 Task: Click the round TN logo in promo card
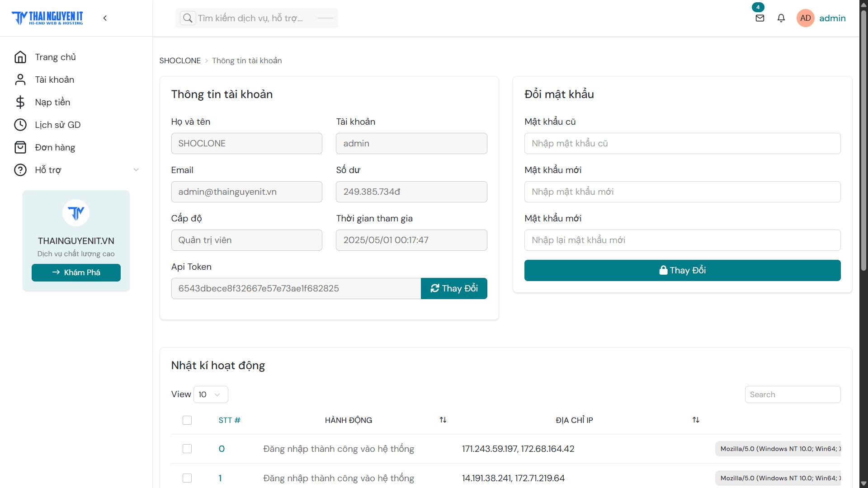(x=76, y=213)
